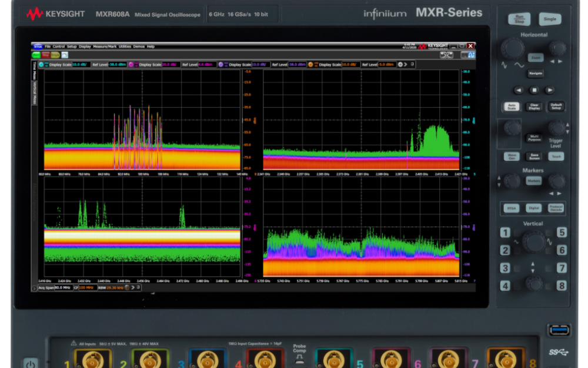Click the pin icon on bottom acquisition bar
588x368 pixels.
click(x=138, y=287)
